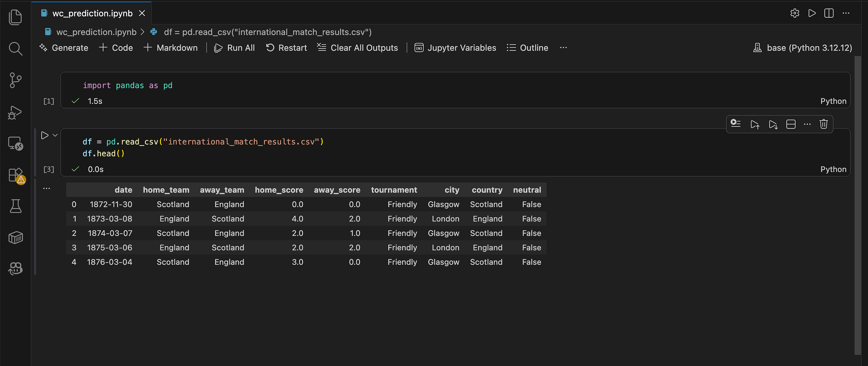Screen dimensions: 868x366
Task: Open notebook toolbar overflow ellipsis
Action: 564,48
